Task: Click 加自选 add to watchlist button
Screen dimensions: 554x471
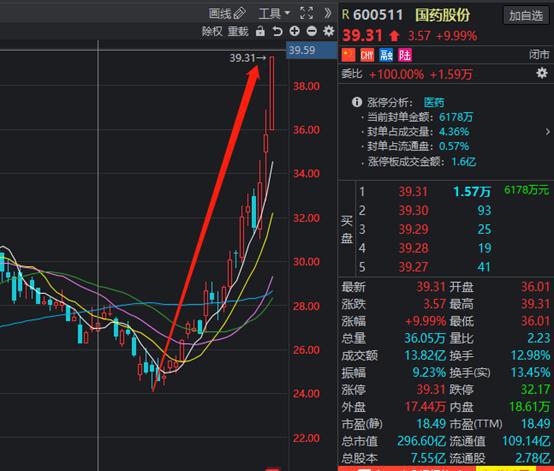Action: (525, 16)
